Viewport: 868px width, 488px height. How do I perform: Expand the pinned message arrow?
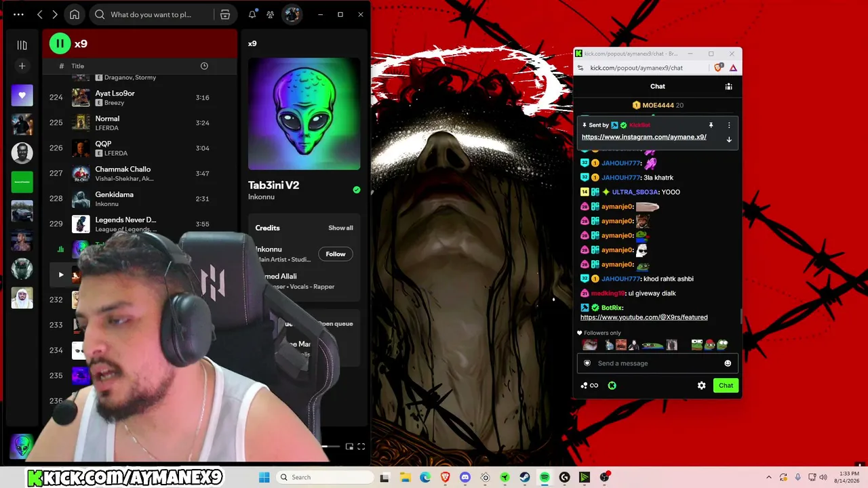point(729,140)
